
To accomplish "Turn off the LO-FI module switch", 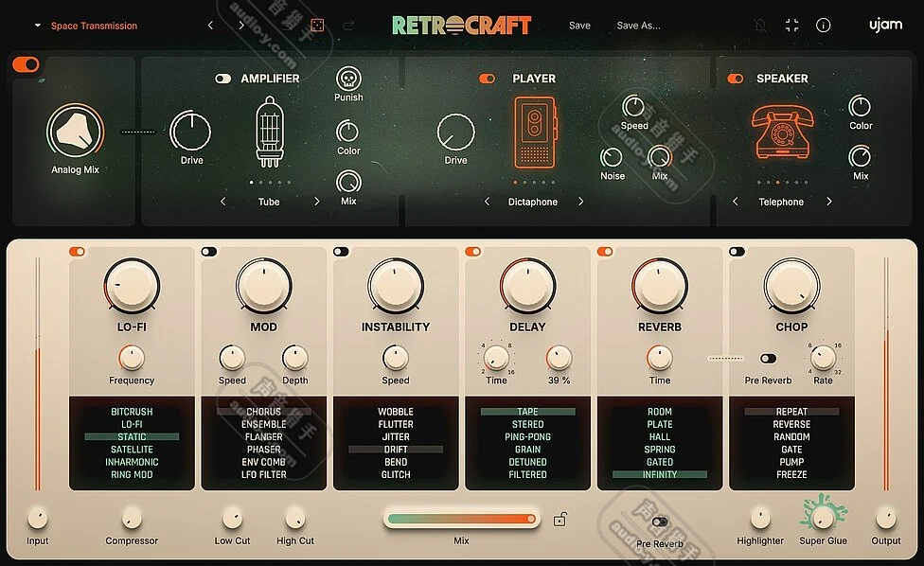I will tap(77, 252).
